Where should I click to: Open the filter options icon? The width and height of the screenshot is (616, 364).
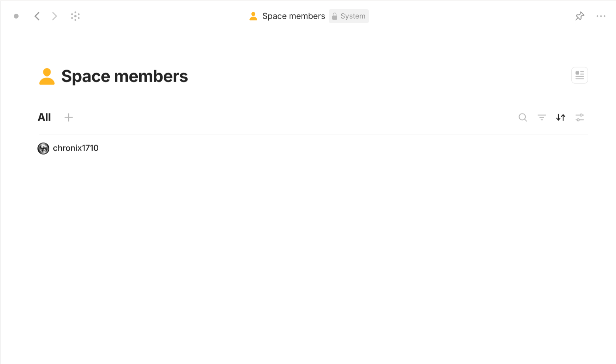541,118
